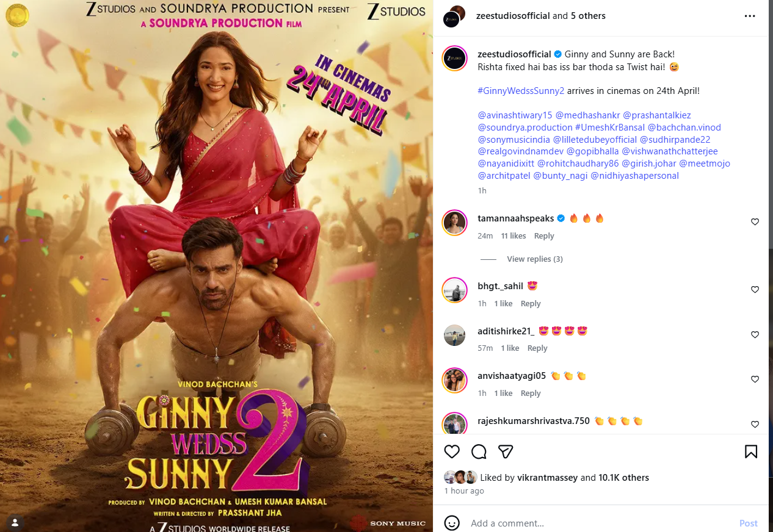Focus the Add a comment field
Screen dimensions: 773x532
tap(598, 523)
